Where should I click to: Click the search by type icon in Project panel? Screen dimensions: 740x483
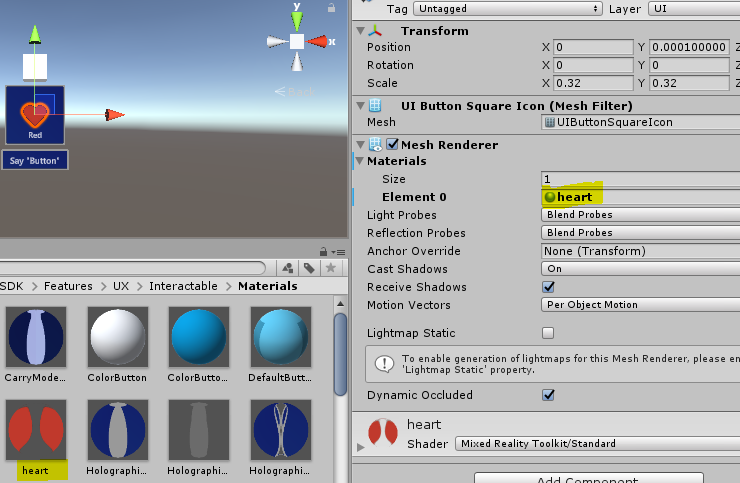point(287,267)
